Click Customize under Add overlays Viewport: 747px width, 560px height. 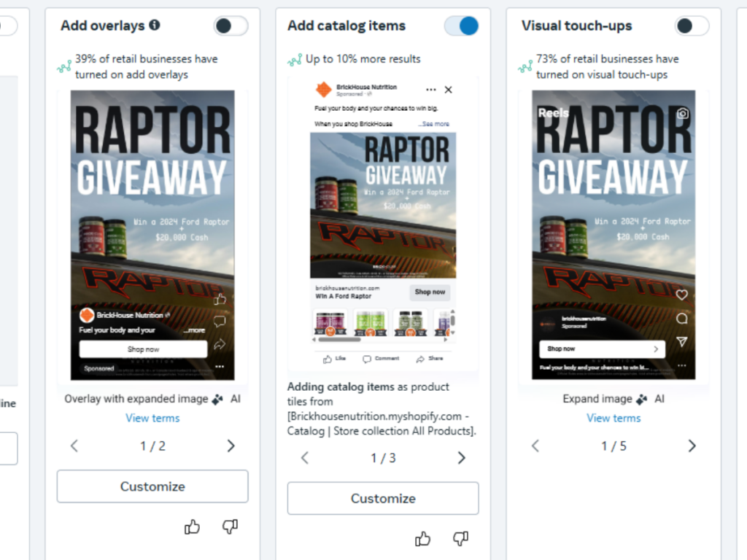[x=152, y=486]
